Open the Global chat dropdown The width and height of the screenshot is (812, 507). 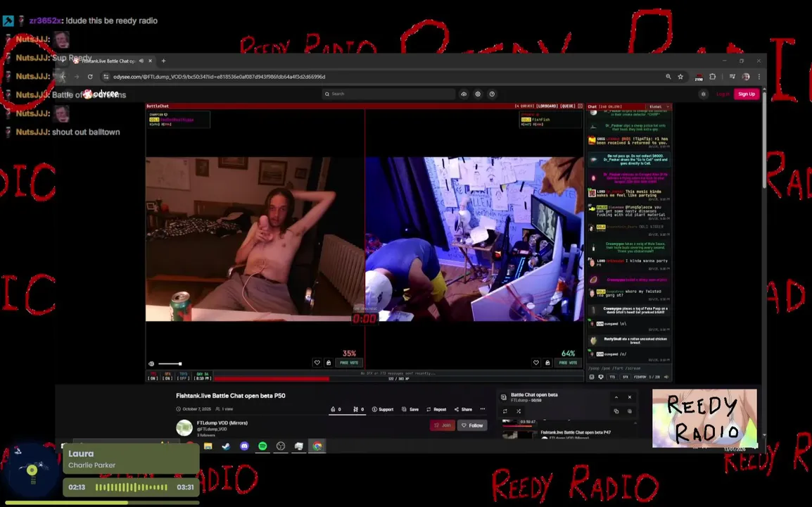[659, 106]
